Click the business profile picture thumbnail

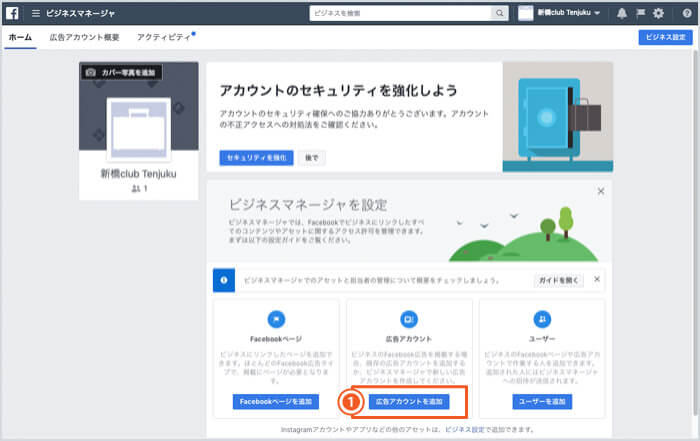click(x=139, y=129)
